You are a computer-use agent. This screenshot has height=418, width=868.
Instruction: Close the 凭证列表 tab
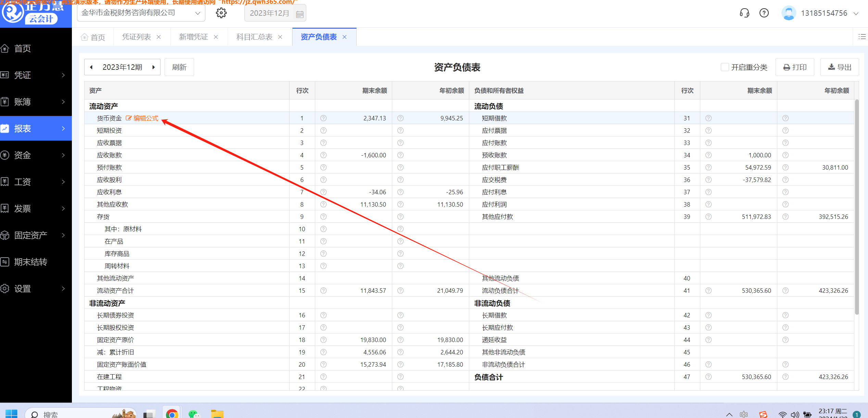click(159, 37)
